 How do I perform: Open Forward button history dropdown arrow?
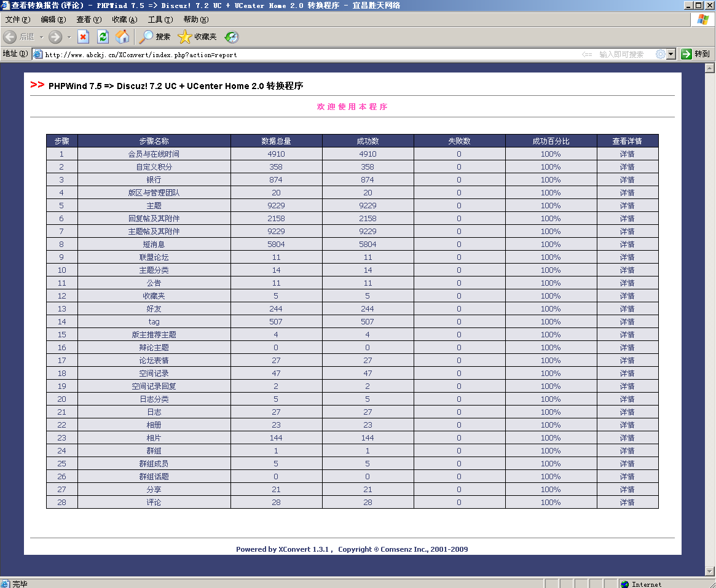click(x=69, y=37)
